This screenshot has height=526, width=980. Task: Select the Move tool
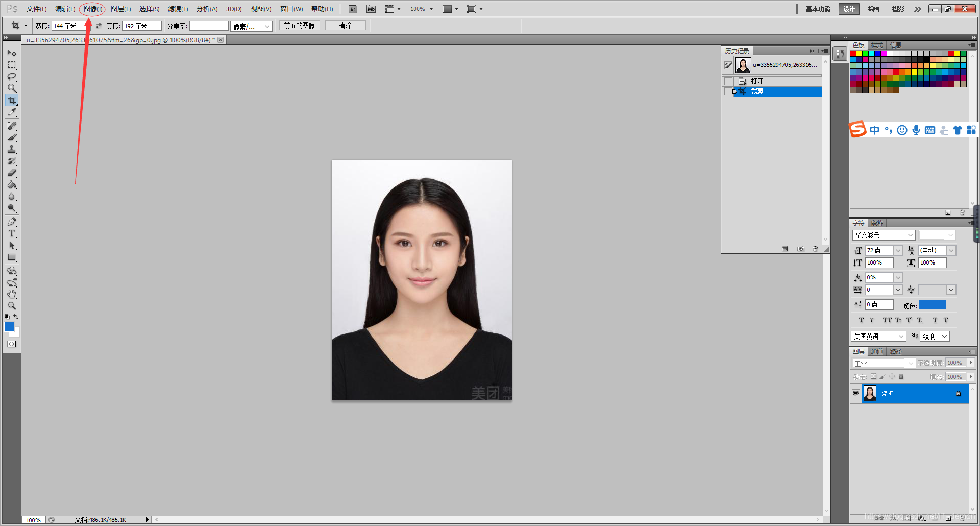click(12, 53)
